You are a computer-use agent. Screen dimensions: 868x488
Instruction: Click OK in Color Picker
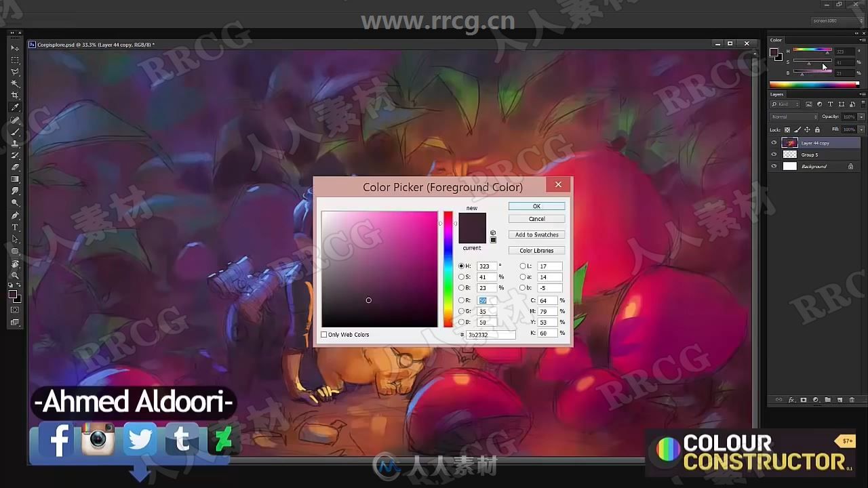tap(536, 206)
